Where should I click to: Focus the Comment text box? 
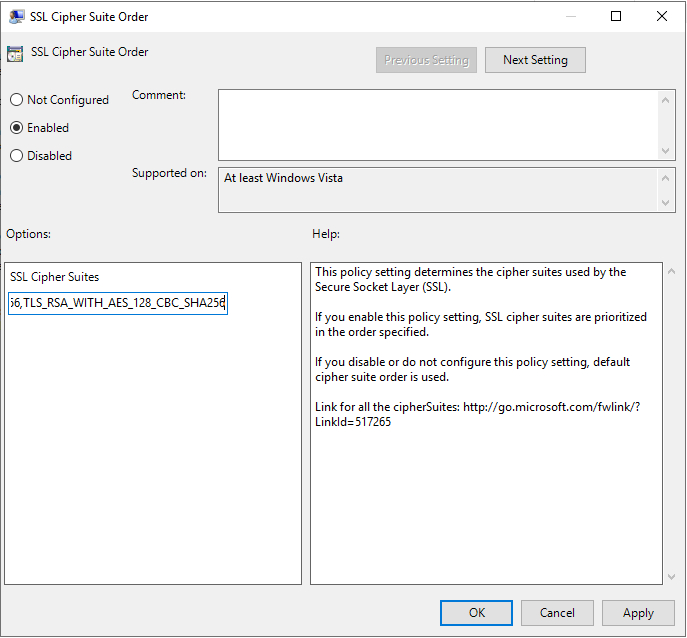pyautogui.click(x=438, y=125)
